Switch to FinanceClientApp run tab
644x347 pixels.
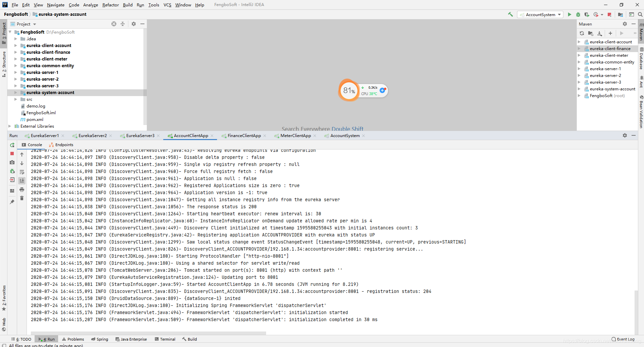[244, 136]
